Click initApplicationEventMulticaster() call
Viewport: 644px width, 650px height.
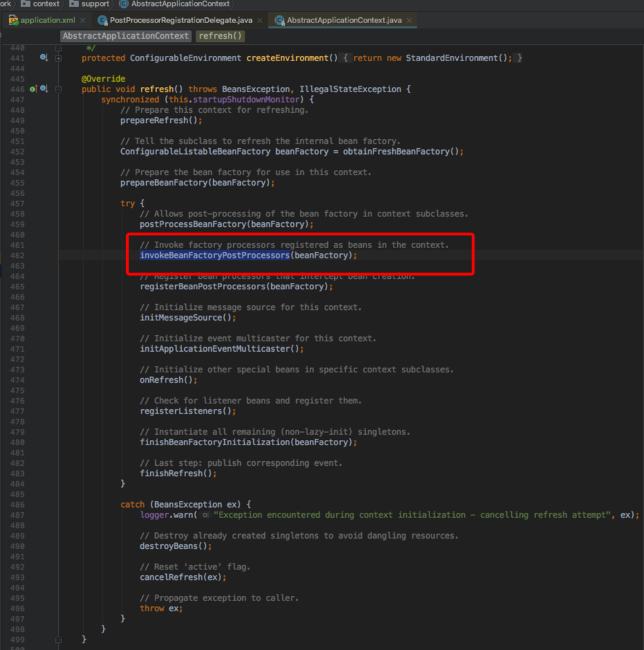pyautogui.click(x=222, y=349)
